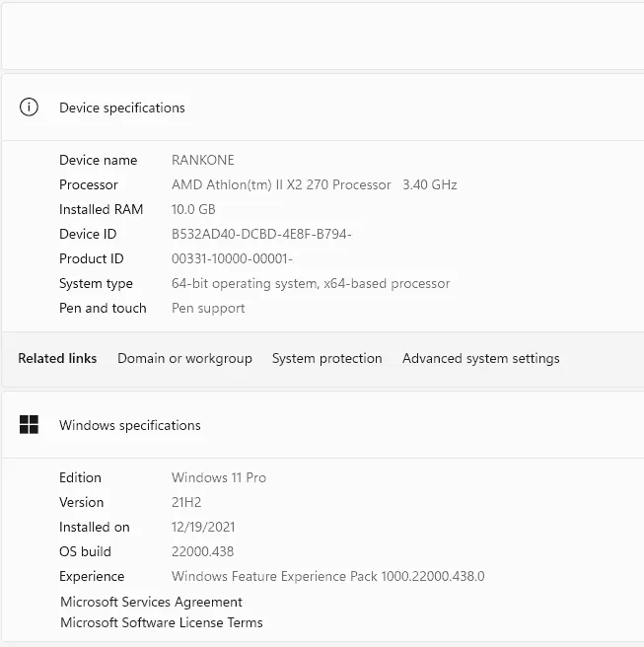
Task: Click the Processor label
Action: pos(89,184)
